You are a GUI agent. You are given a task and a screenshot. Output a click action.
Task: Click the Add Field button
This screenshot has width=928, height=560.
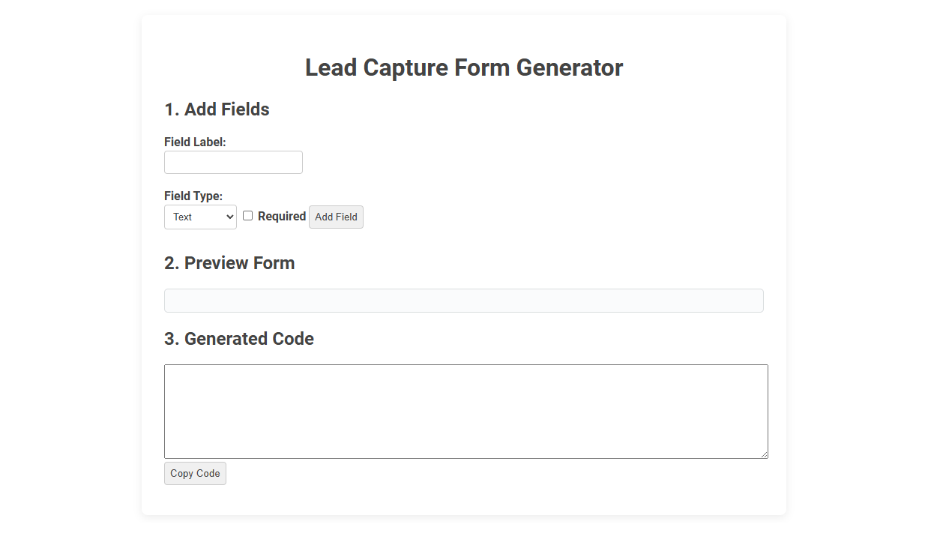[336, 217]
